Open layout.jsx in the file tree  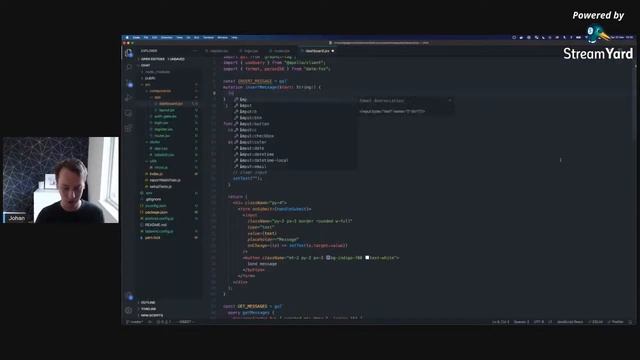tap(167, 110)
